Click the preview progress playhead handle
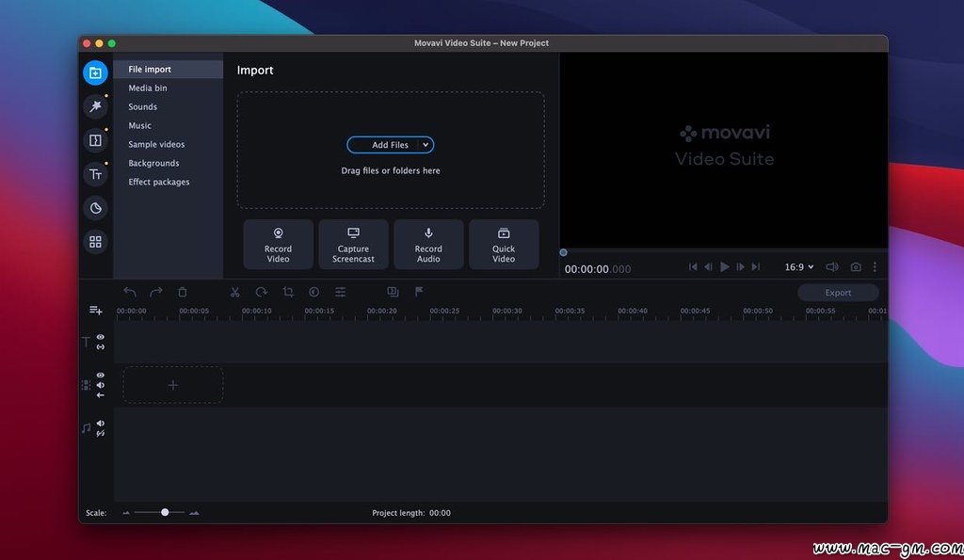This screenshot has height=560, width=964. pyautogui.click(x=563, y=252)
